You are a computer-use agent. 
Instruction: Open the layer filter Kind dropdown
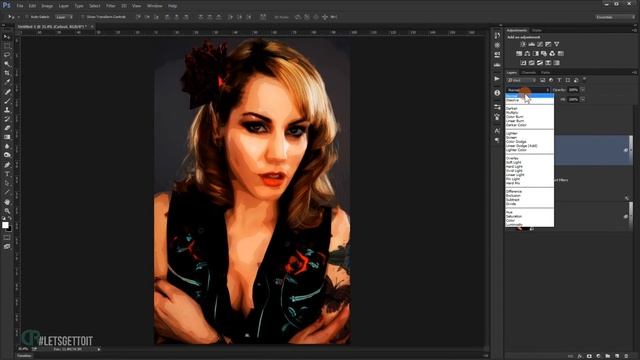[x=522, y=80]
